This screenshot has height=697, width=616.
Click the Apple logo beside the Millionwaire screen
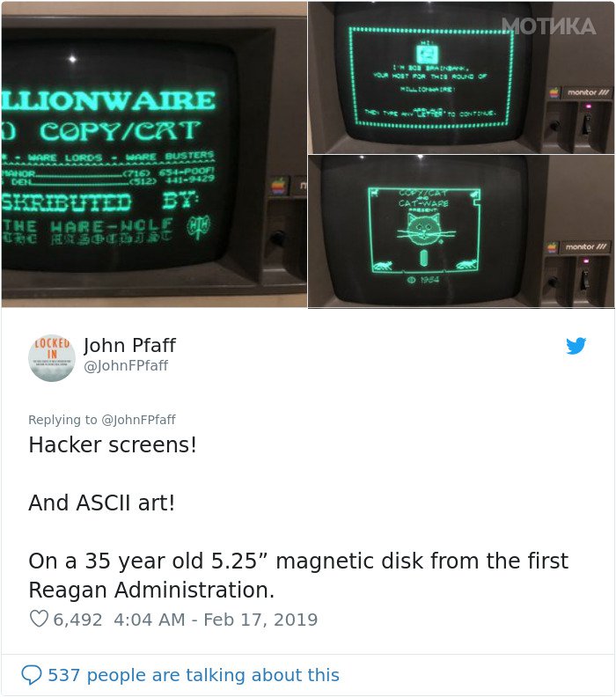point(279,186)
